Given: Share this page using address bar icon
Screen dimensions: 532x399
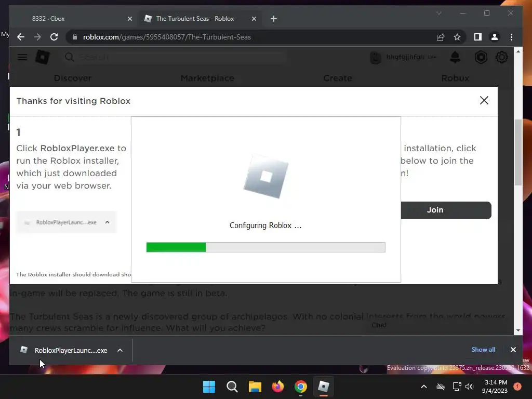Looking at the screenshot, I should [x=441, y=37].
